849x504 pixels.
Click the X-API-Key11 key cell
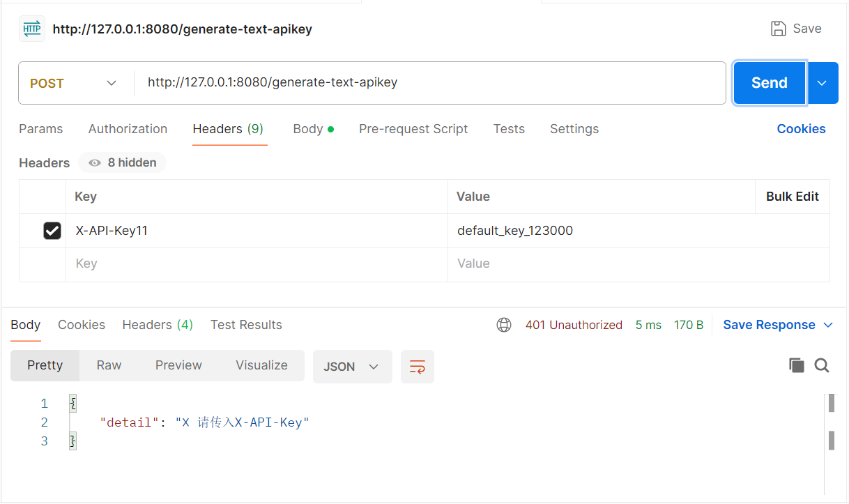257,231
